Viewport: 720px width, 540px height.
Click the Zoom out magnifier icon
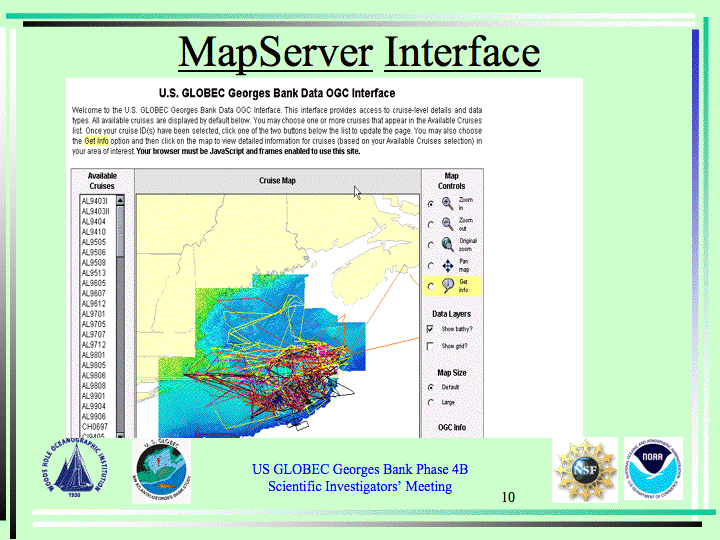448,224
